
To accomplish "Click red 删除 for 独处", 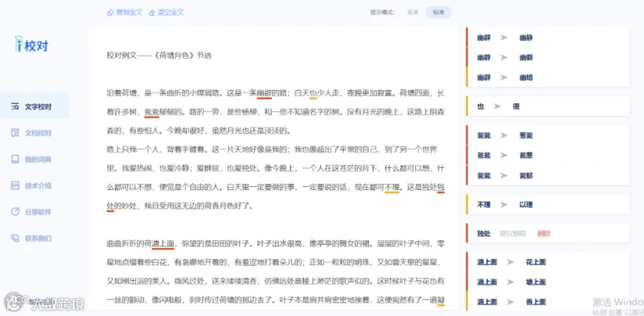I will [x=544, y=234].
